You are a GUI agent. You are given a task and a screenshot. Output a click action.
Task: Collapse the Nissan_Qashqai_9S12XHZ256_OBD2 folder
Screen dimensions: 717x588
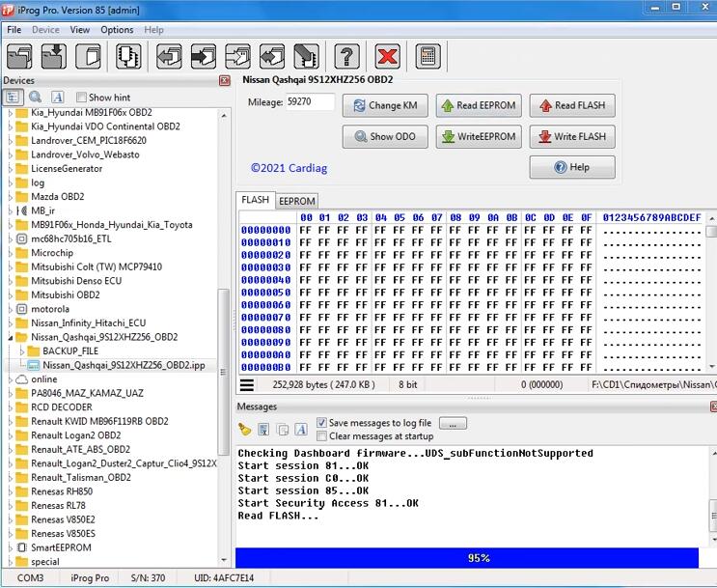pos(10,337)
